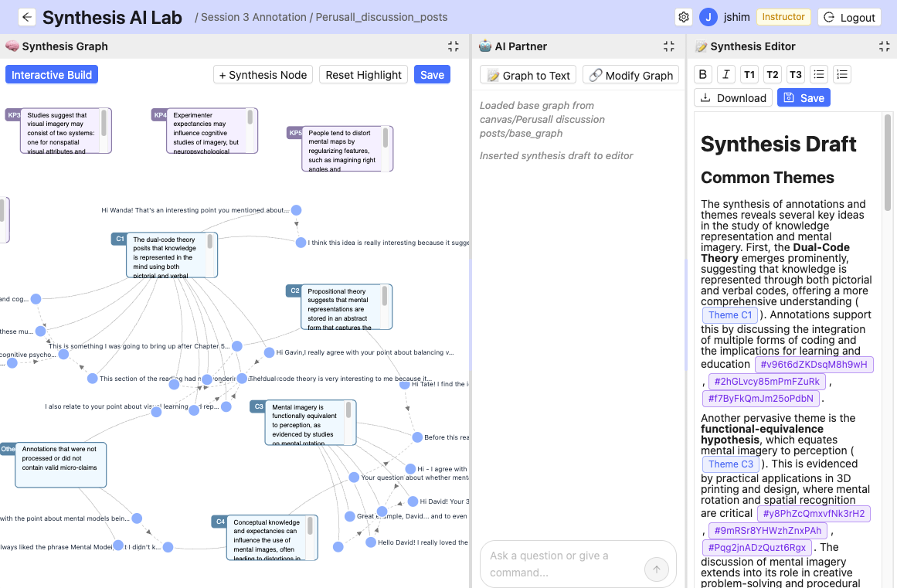Add a new Synthesis Node
Screen dimensions: 897x588
[x=263, y=75]
